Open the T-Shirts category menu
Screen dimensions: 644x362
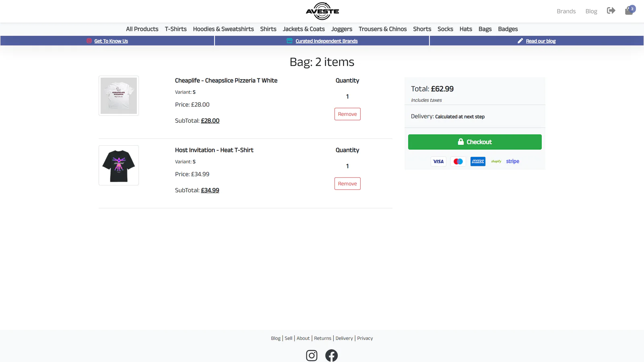175,29
